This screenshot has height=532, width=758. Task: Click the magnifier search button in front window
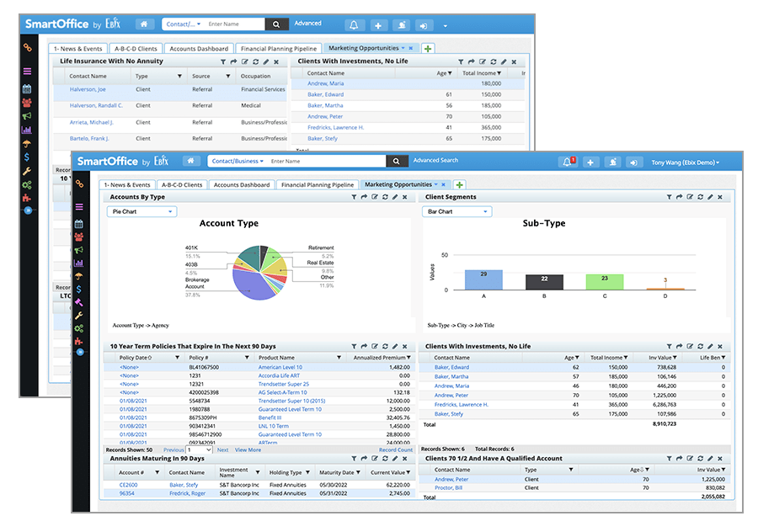click(397, 161)
